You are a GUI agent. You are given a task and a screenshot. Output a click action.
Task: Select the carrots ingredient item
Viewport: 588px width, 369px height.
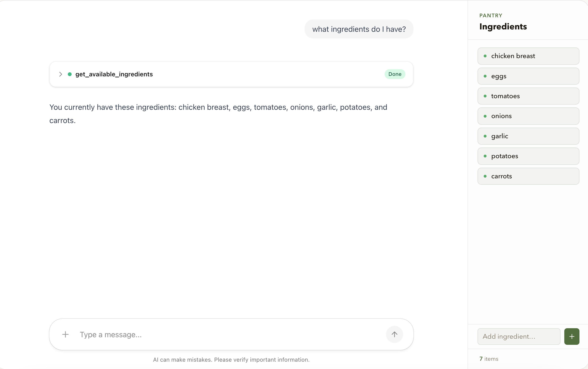[528, 176]
